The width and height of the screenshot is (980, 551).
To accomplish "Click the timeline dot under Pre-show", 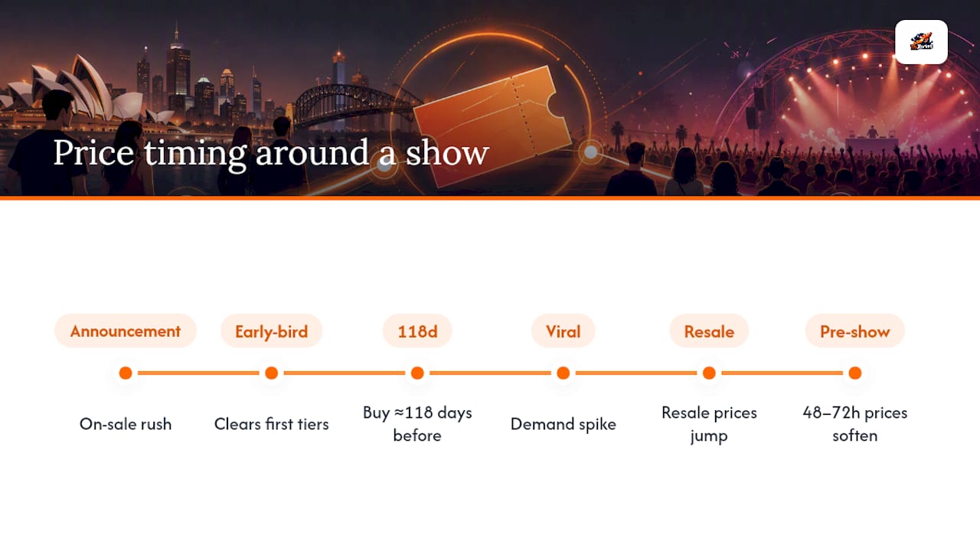I will (855, 373).
